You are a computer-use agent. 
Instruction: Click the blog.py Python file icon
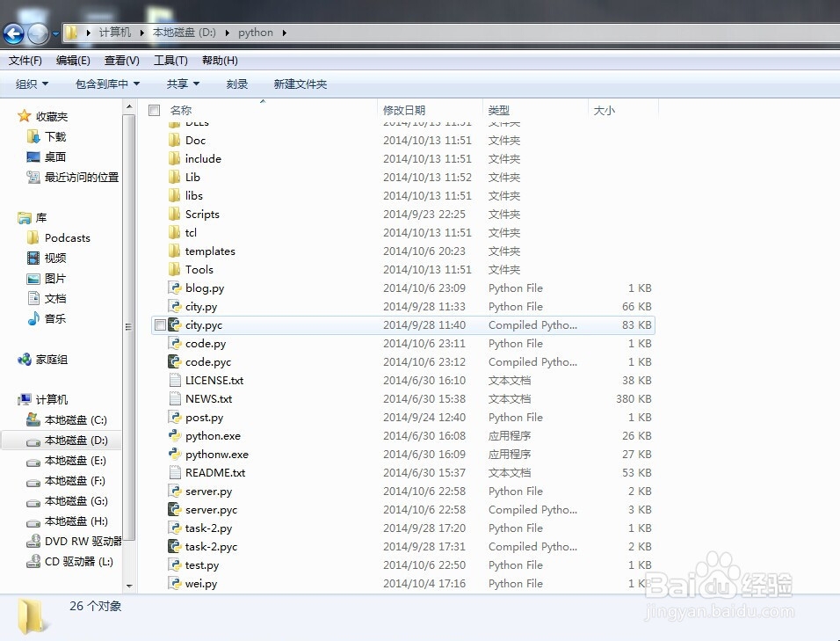tap(174, 288)
